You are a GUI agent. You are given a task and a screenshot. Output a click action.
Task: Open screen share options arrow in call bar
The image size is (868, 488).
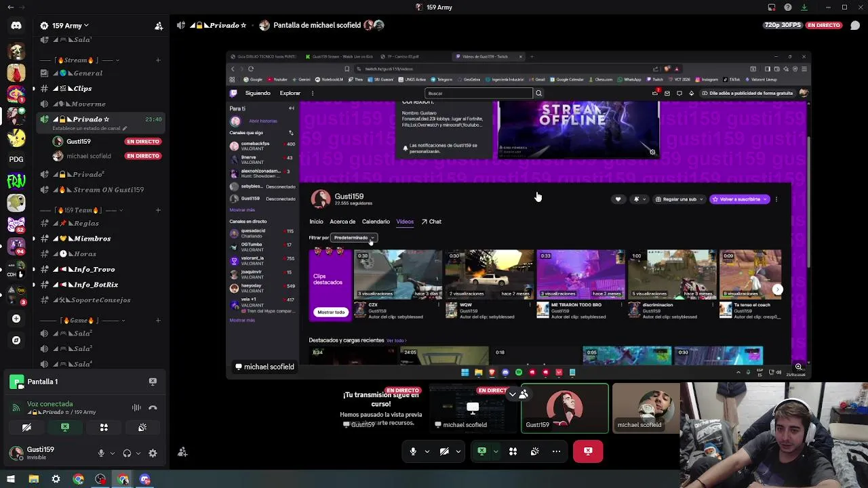click(496, 451)
